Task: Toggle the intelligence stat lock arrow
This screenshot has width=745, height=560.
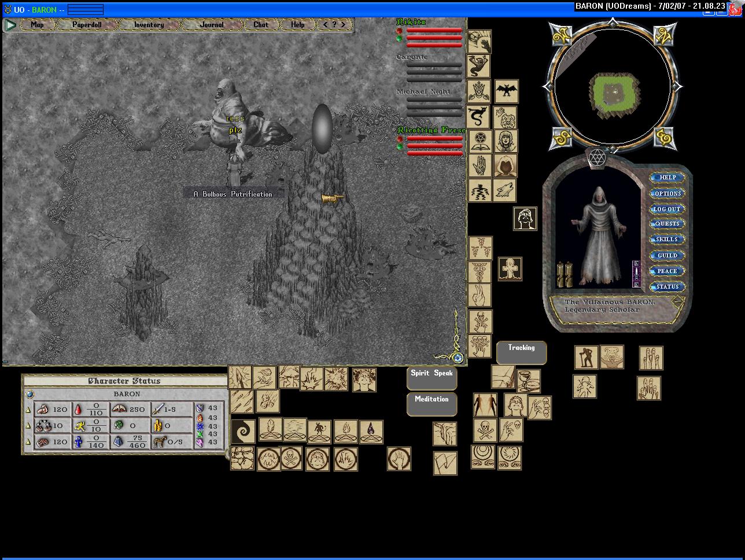Action: [x=28, y=442]
